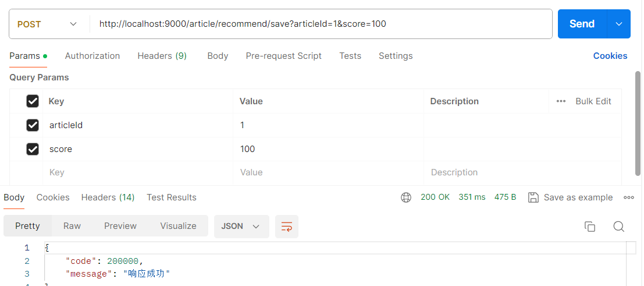644x286 pixels.
Task: Open the response Cookies tab
Action: tap(53, 197)
